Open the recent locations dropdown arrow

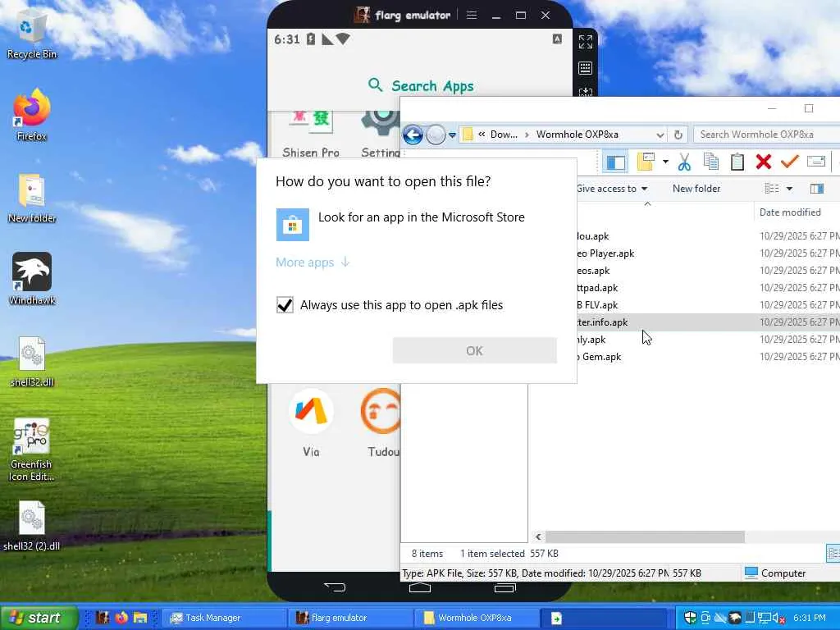452,135
